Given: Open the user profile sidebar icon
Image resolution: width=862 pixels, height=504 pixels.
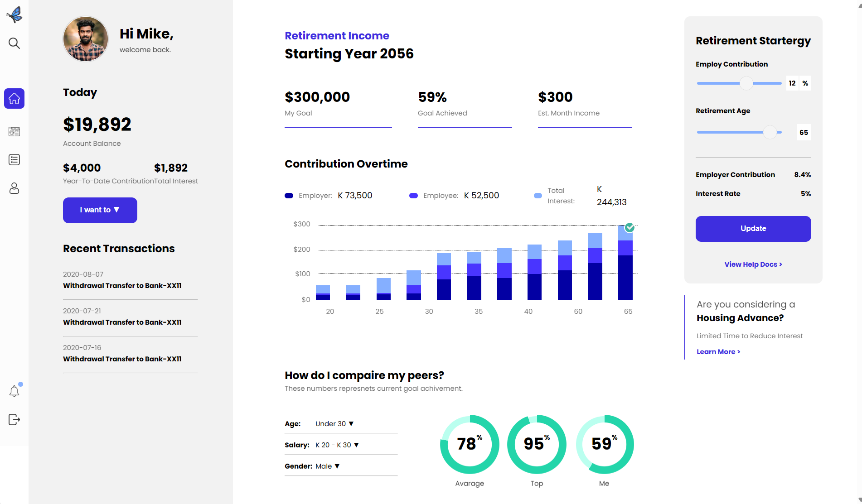Looking at the screenshot, I should pos(15,188).
